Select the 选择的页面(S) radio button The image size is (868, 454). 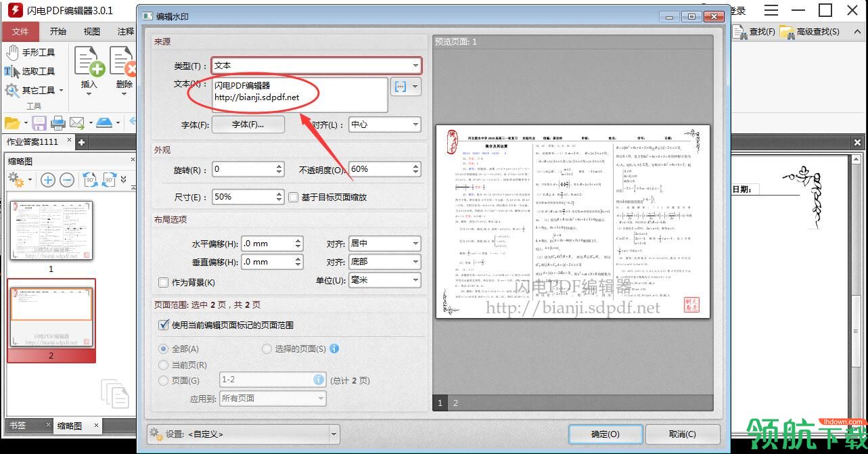coord(267,348)
